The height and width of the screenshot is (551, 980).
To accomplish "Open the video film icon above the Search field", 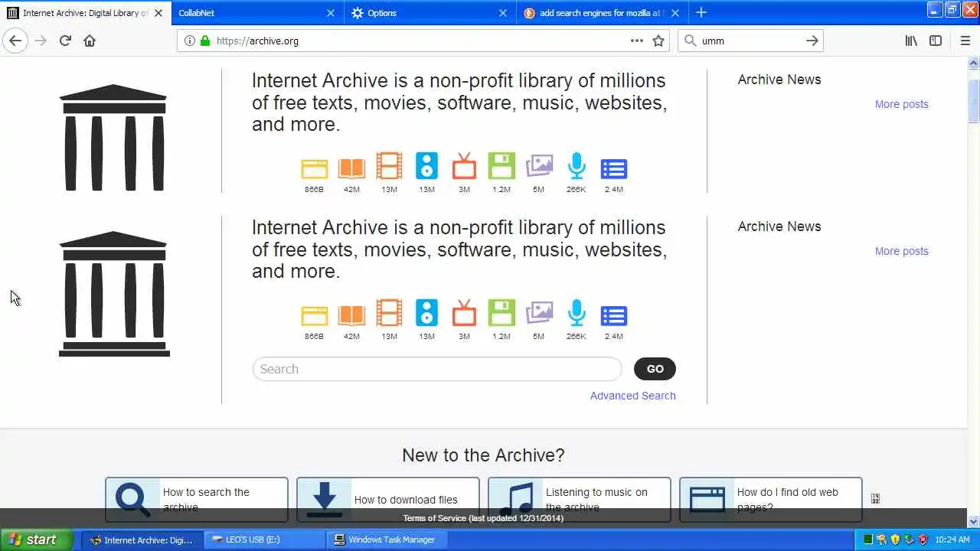I will (x=389, y=313).
